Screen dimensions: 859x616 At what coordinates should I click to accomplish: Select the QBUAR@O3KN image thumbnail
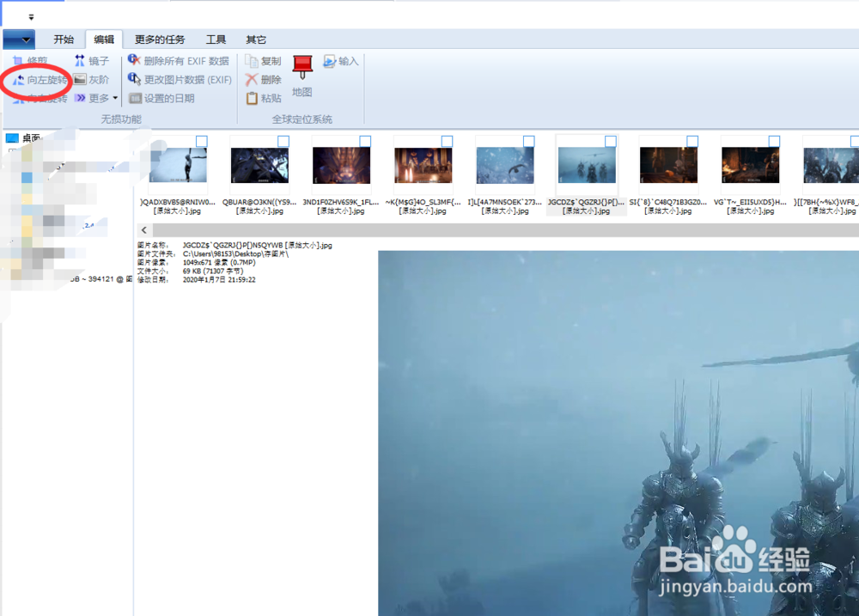tap(259, 165)
